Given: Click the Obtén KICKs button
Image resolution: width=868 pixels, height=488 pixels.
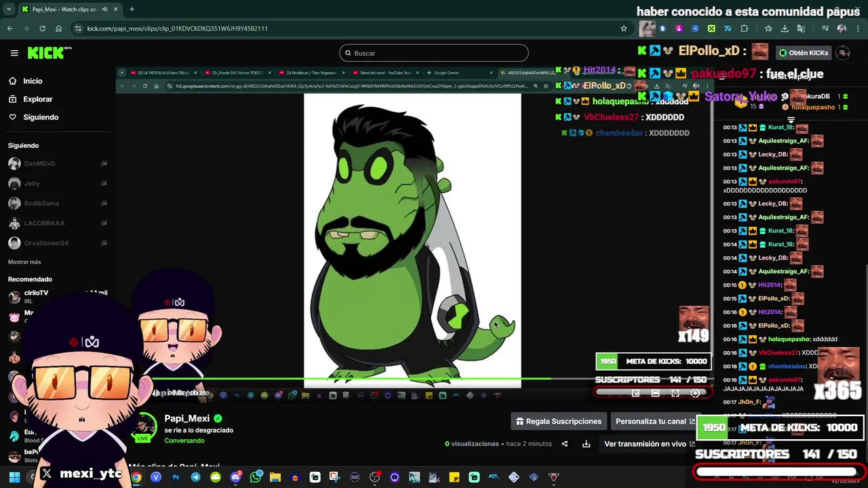Looking at the screenshot, I should tap(804, 53).
